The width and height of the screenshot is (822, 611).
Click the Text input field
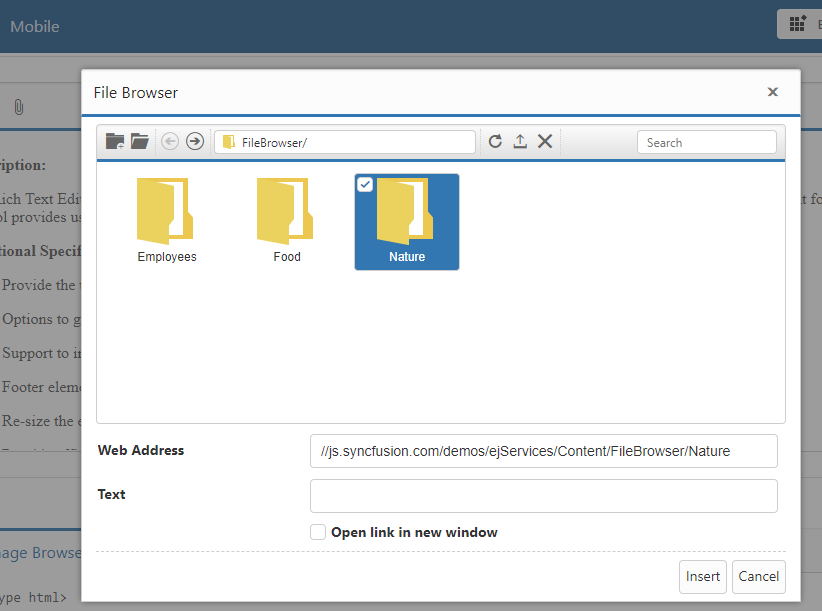click(x=543, y=495)
